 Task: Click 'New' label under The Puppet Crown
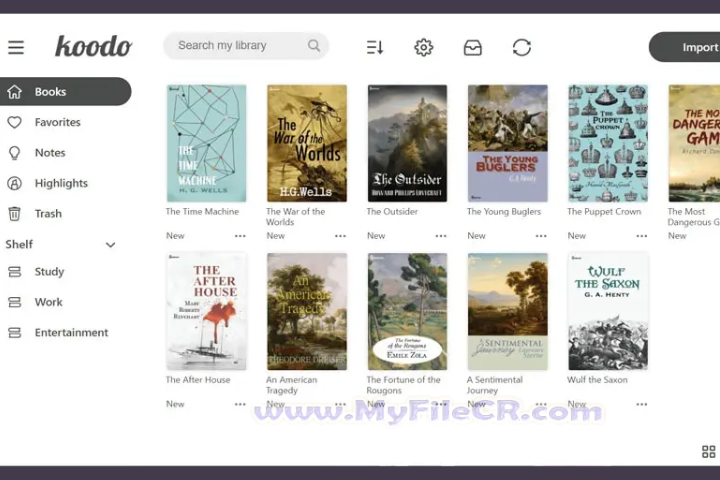tap(577, 236)
